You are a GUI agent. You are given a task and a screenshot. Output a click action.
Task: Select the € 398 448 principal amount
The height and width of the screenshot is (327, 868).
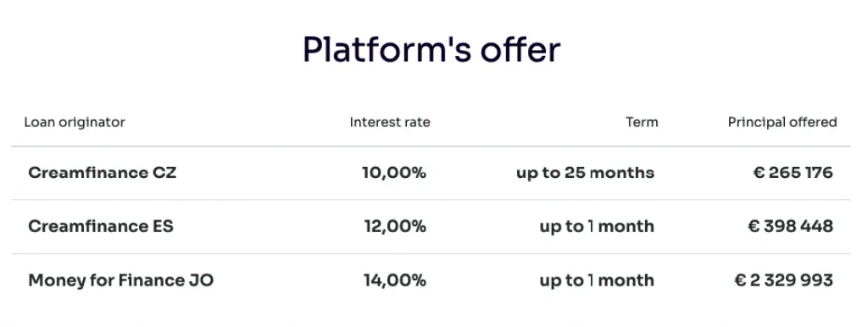tap(791, 226)
